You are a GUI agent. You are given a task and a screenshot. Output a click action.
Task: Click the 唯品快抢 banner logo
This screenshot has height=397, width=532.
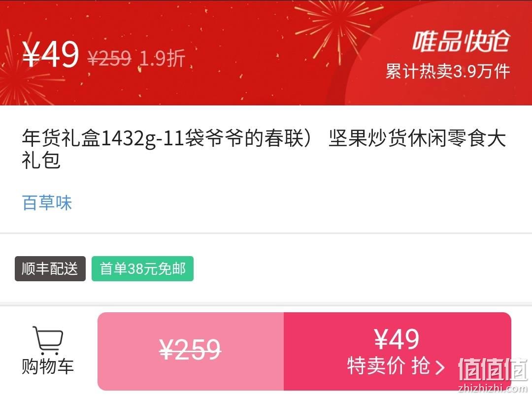coord(461,41)
